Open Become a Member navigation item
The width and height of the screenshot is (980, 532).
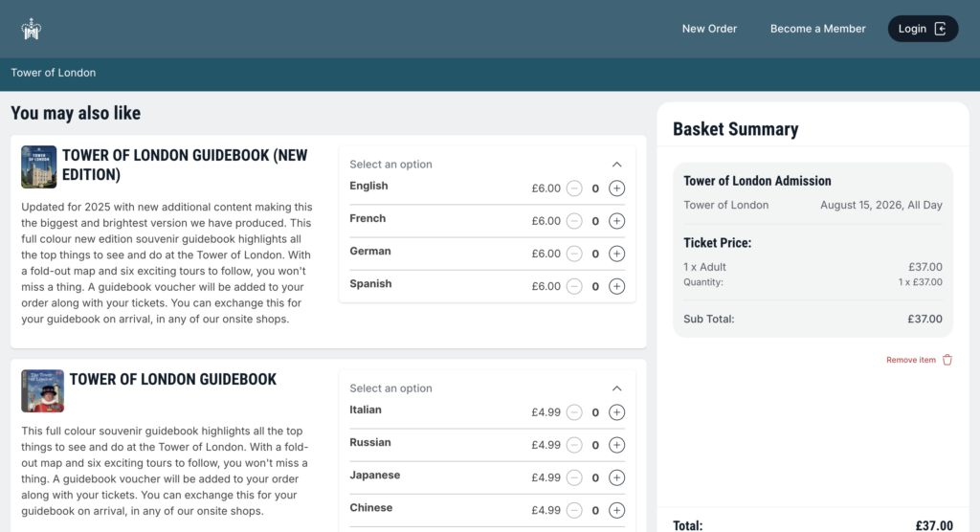pyautogui.click(x=817, y=29)
